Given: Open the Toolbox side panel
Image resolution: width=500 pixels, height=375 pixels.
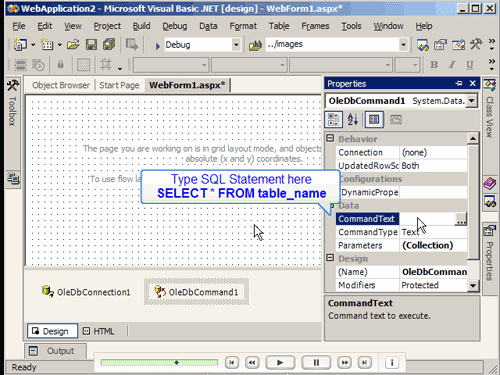Looking at the screenshot, I should pos(13,103).
